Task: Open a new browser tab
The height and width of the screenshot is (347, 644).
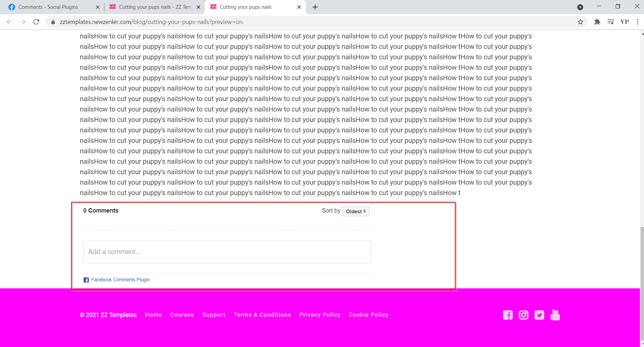Action: [315, 7]
